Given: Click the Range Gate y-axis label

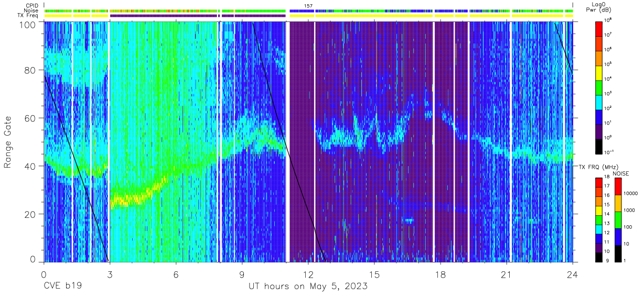Looking at the screenshot, I should coord(8,142).
